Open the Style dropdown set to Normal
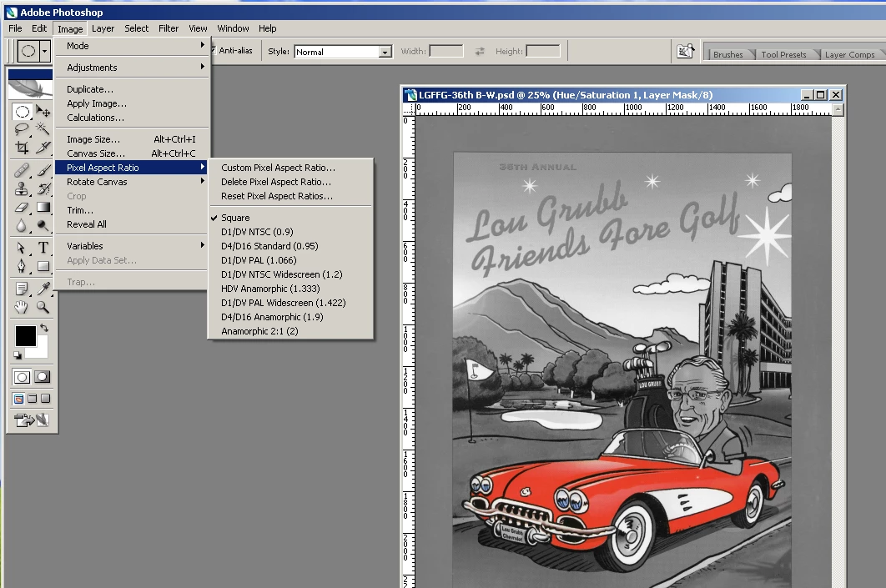Image resolution: width=886 pixels, height=588 pixels. (342, 52)
